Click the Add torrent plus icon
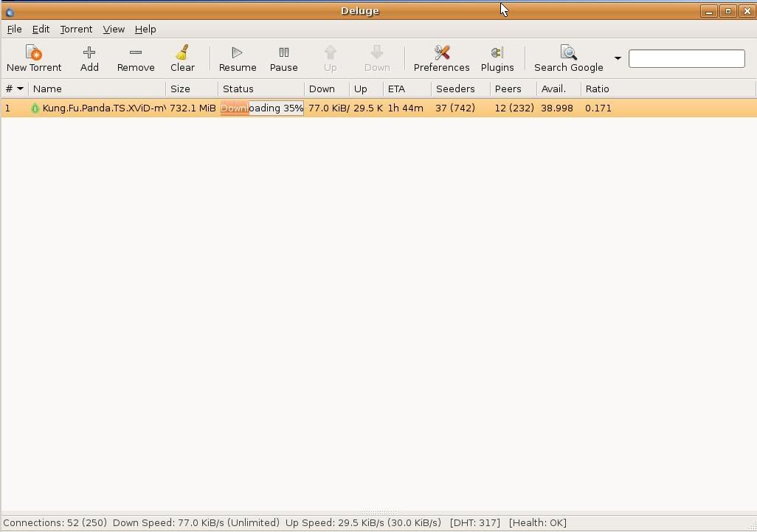The width and height of the screenshot is (757, 532). tap(89, 52)
